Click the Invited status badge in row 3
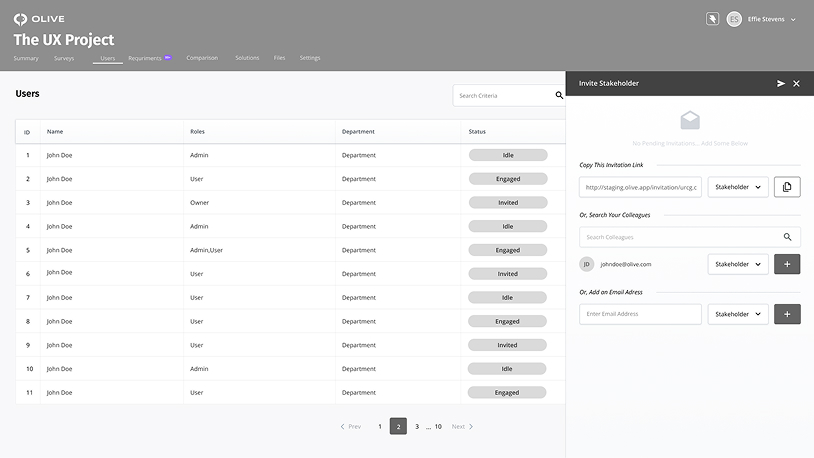The width and height of the screenshot is (814, 458). (x=508, y=203)
